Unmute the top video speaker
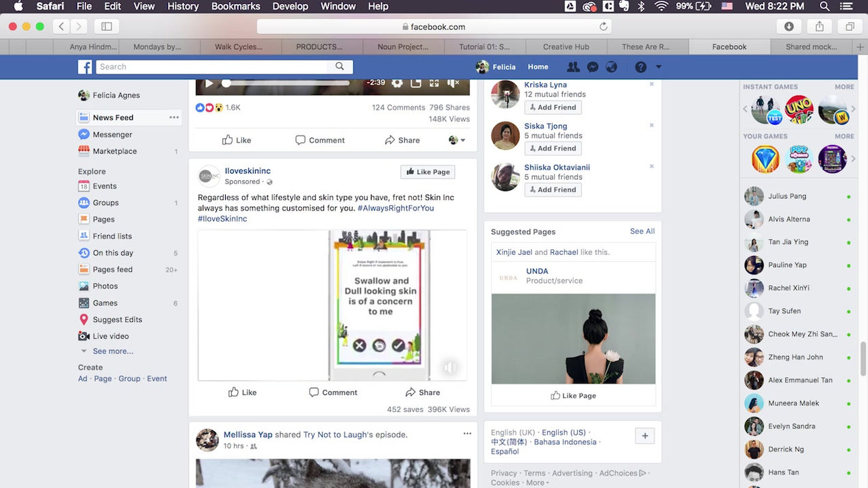Image resolution: width=868 pixels, height=488 pixels. click(453, 83)
